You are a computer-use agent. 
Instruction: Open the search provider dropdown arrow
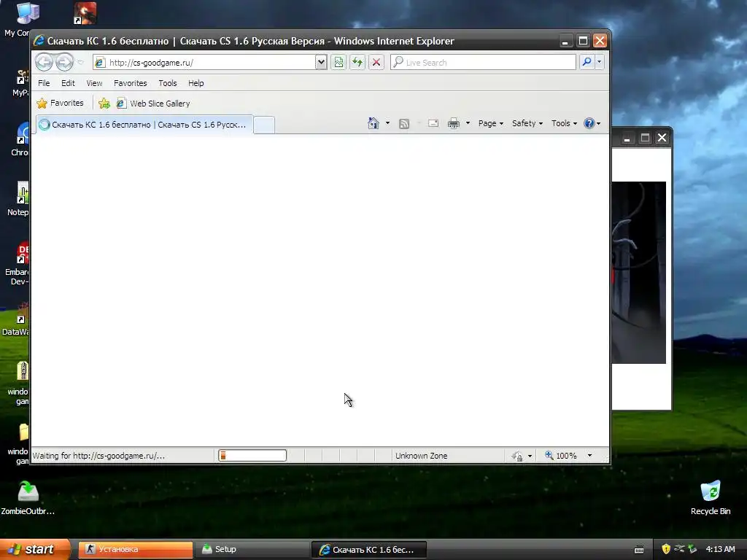pyautogui.click(x=600, y=62)
